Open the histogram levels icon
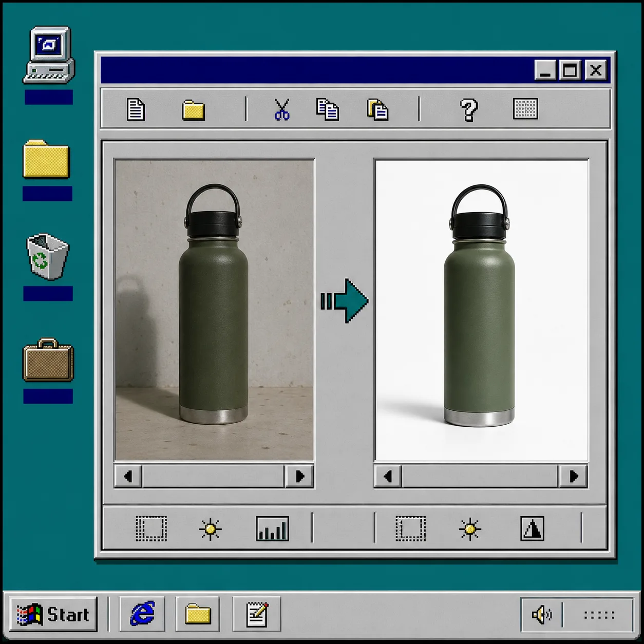This screenshot has width=644, height=644. click(272, 528)
